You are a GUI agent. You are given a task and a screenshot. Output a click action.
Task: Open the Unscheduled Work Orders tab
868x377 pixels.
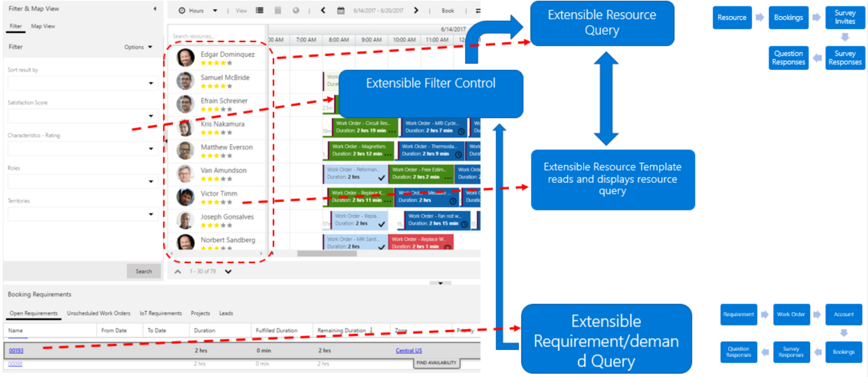tap(99, 313)
